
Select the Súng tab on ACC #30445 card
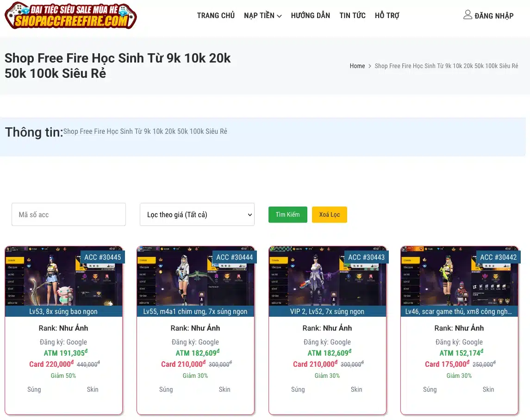[x=34, y=389]
